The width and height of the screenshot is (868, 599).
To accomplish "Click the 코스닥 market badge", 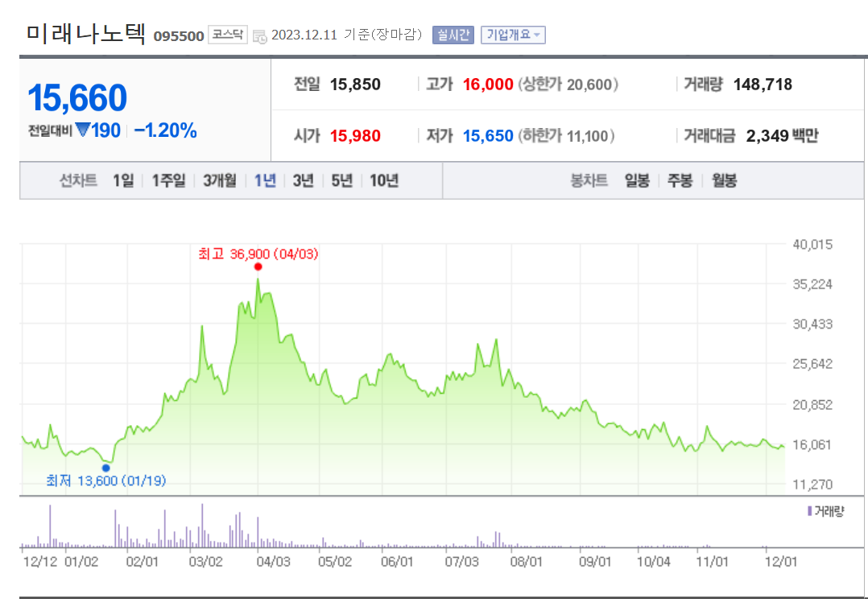I will (228, 35).
